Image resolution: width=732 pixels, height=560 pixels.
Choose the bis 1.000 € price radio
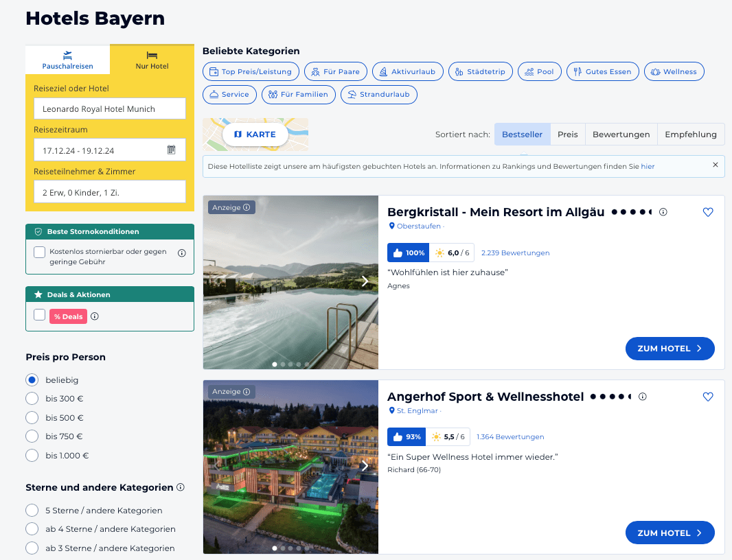pyautogui.click(x=32, y=456)
